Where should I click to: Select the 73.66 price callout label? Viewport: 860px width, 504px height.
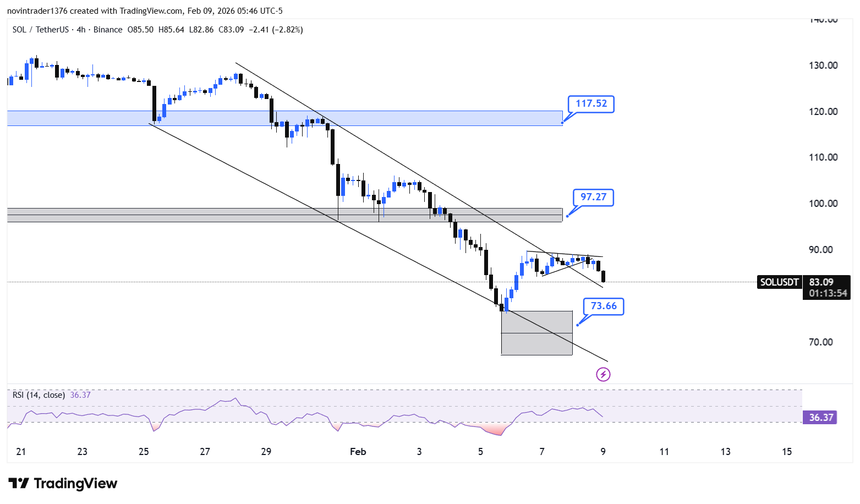[x=604, y=306]
